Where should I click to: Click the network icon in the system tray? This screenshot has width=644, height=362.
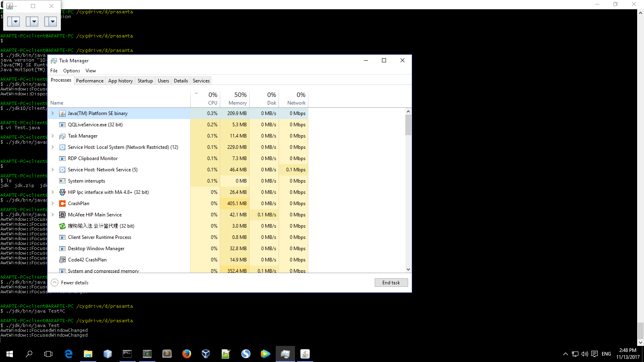tap(575, 354)
